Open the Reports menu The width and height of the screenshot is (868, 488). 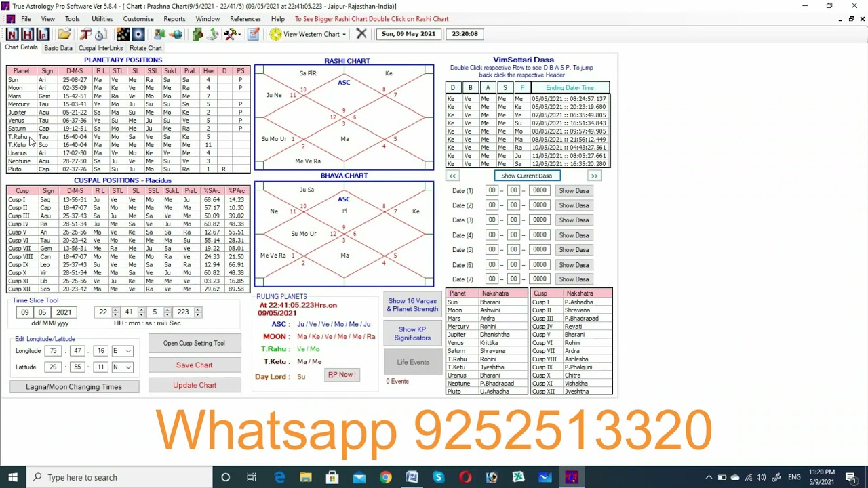(x=174, y=19)
